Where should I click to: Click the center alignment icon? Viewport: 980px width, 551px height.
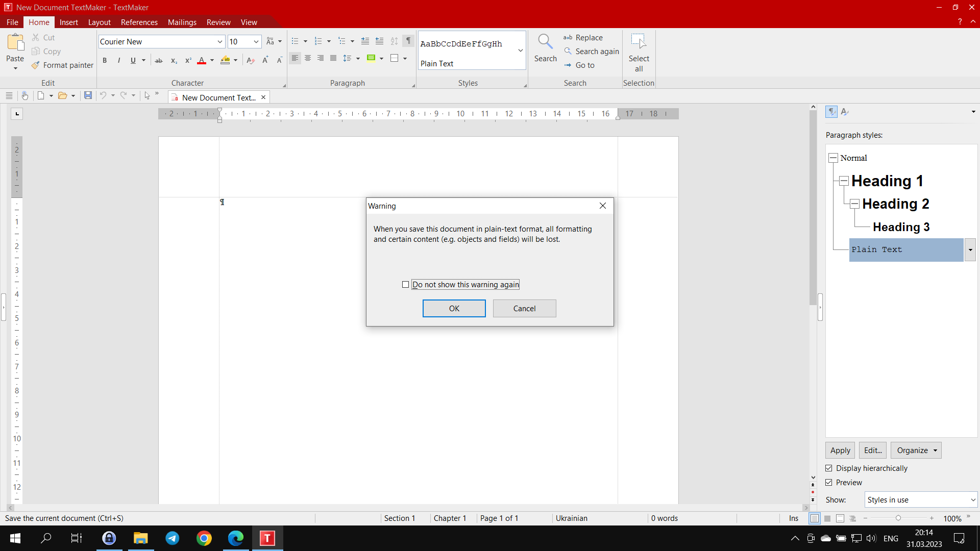pos(308,58)
